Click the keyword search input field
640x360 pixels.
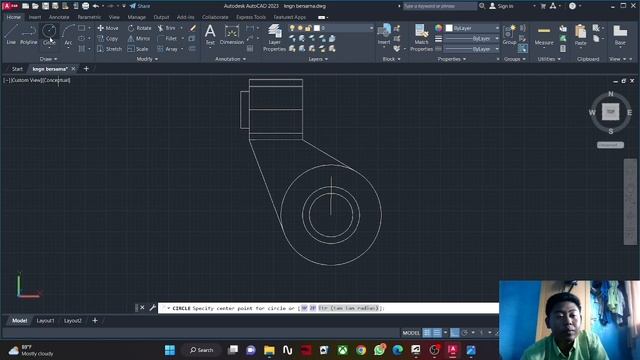[x=440, y=6]
